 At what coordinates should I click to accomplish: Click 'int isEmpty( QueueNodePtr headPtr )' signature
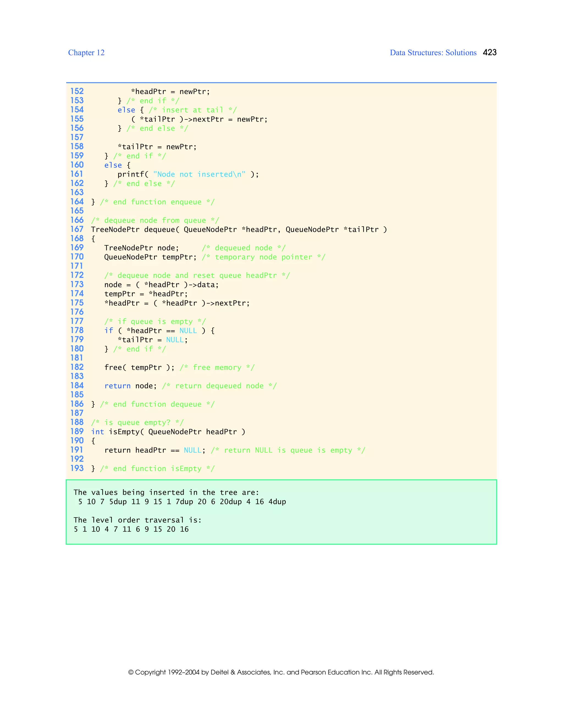(x=168, y=432)
